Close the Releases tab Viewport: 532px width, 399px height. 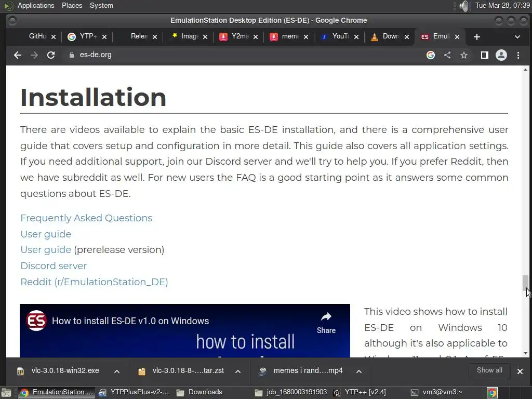point(155,37)
